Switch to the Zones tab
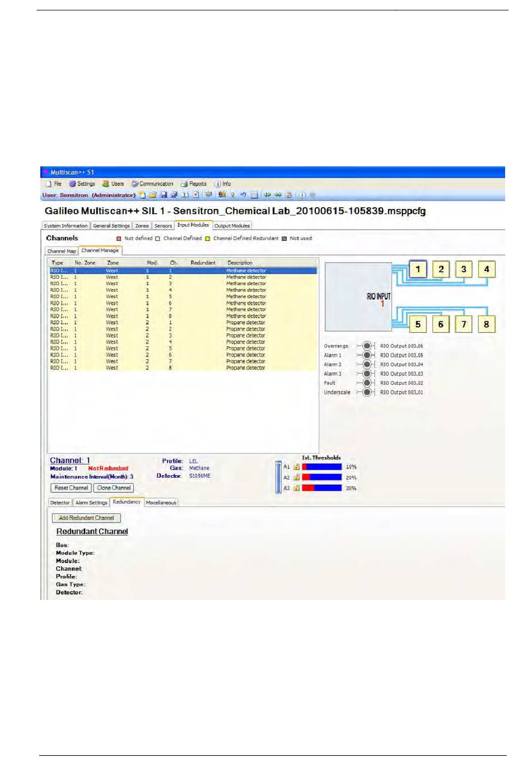The height and width of the screenshot is (777, 532). [142, 226]
